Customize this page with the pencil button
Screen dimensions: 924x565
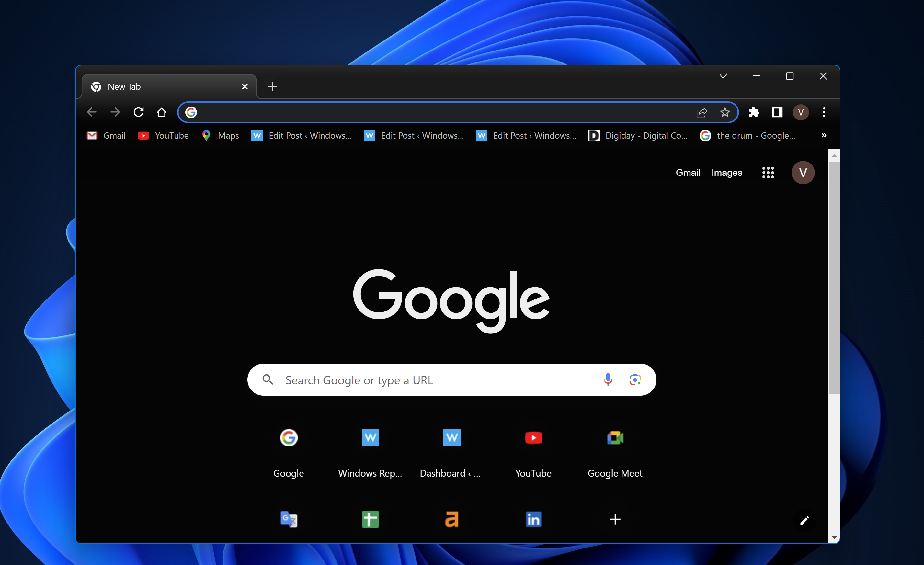pyautogui.click(x=804, y=520)
